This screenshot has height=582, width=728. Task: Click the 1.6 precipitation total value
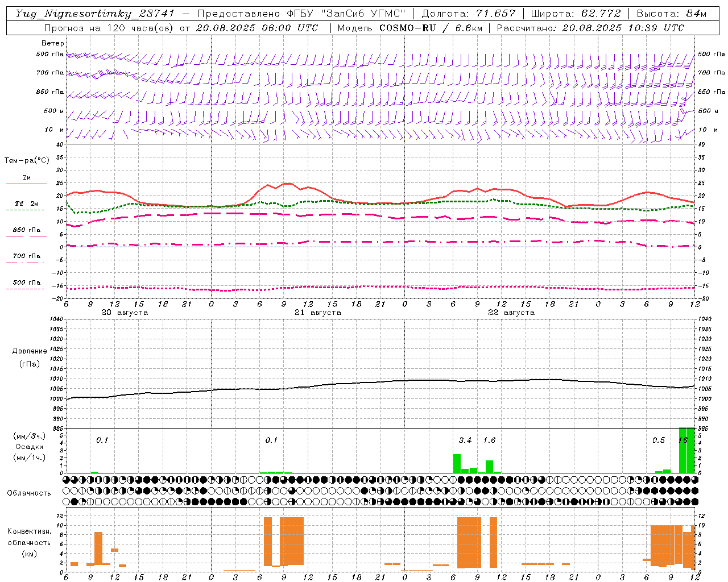coord(490,440)
